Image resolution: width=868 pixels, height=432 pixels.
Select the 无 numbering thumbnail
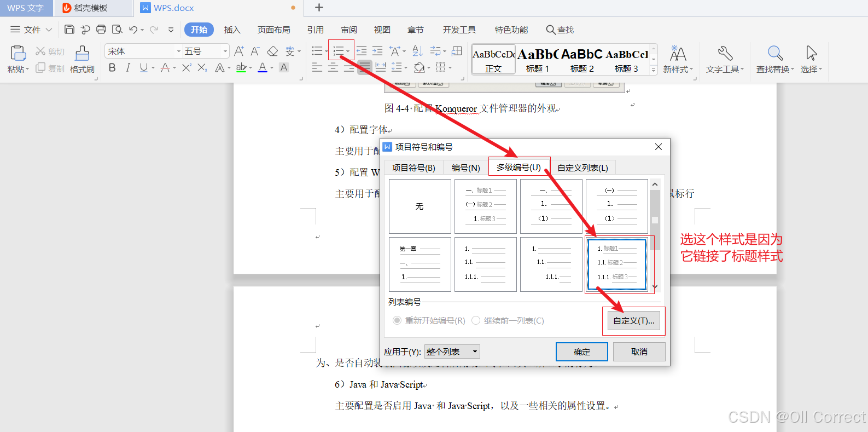click(x=420, y=206)
